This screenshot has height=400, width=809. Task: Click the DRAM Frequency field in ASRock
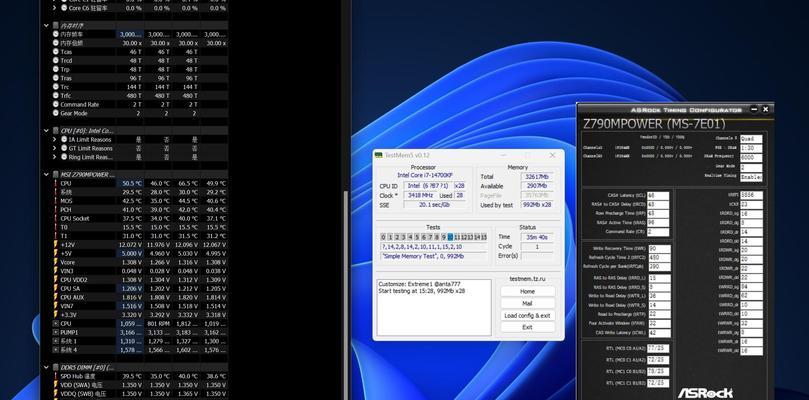(x=751, y=158)
